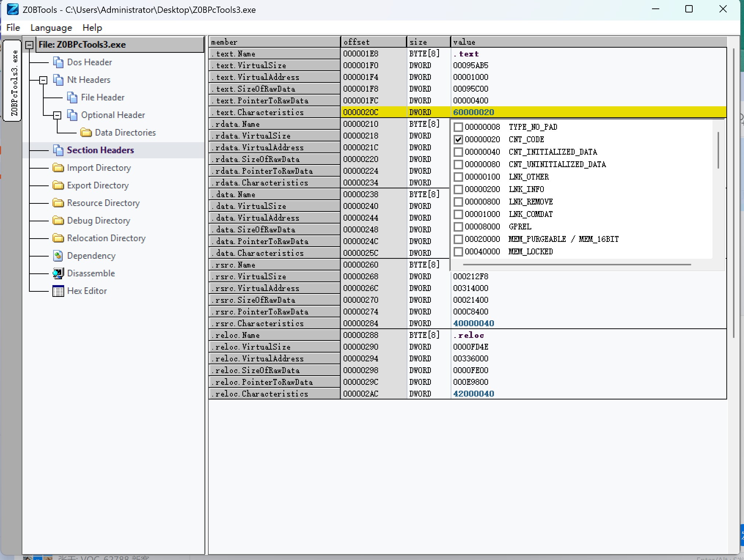Check the LNK_INFO flag checkbox
This screenshot has height=560, width=744.
[458, 189]
